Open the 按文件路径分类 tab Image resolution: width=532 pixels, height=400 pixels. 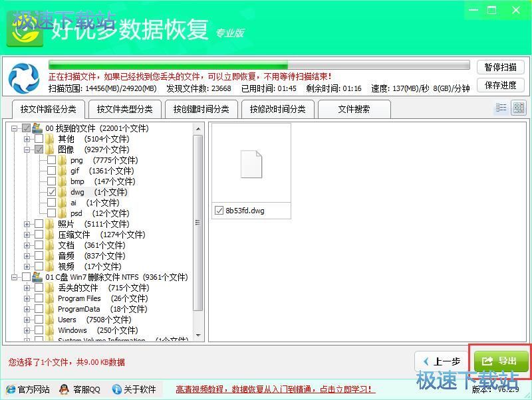click(x=48, y=109)
